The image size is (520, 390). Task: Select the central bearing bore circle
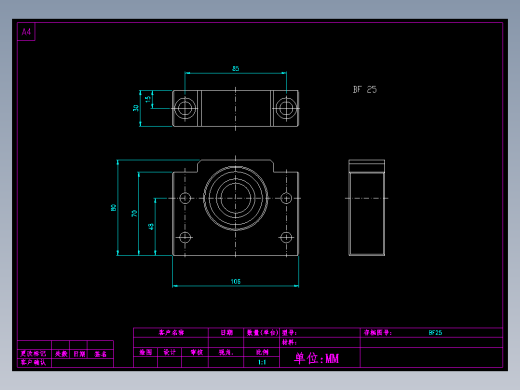click(236, 198)
